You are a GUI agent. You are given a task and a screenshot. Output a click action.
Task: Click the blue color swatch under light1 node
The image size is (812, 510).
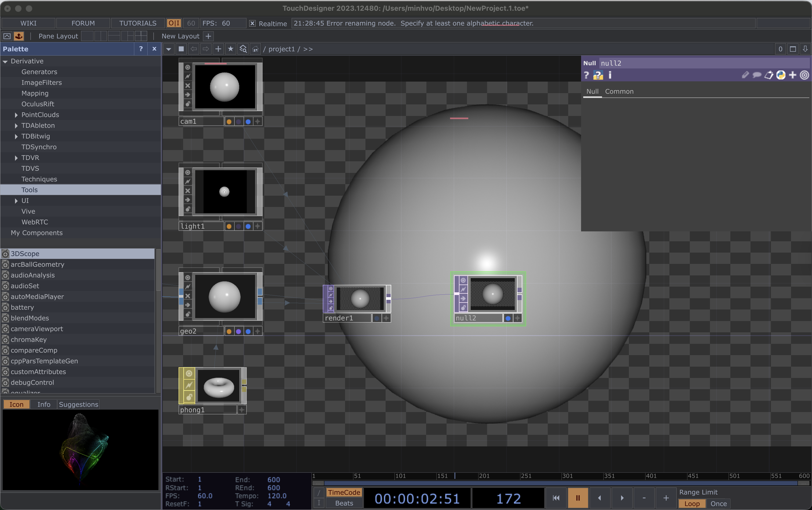pos(248,227)
